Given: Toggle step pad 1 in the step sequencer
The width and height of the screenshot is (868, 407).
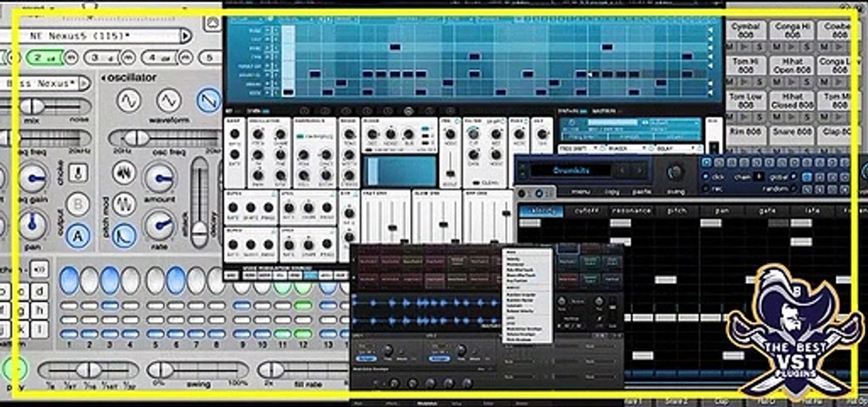Looking at the screenshot, I should click(69, 280).
